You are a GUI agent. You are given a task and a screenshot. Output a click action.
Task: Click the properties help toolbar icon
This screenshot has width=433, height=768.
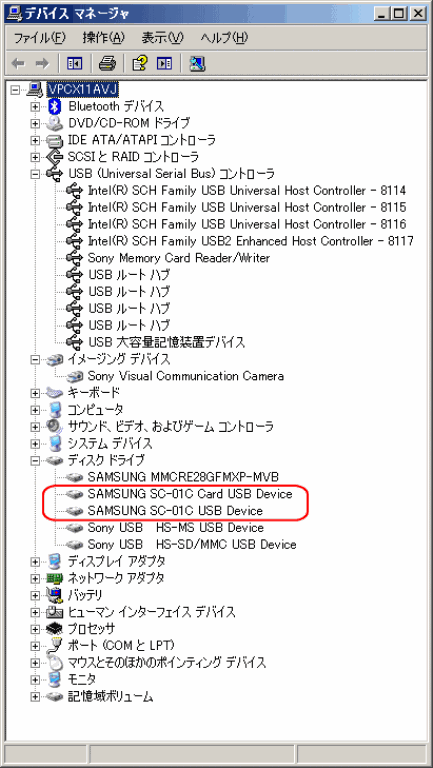140,63
